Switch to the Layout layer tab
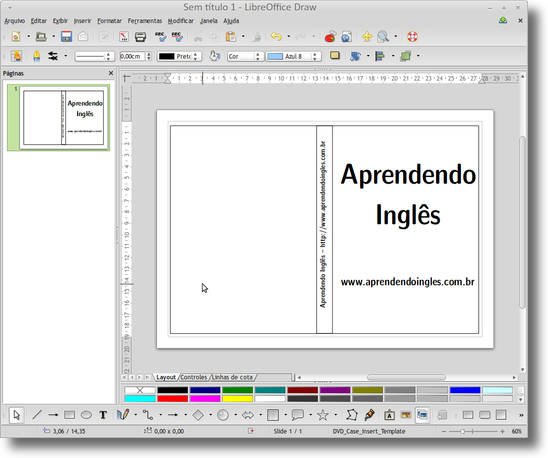548x458 pixels. (x=166, y=377)
